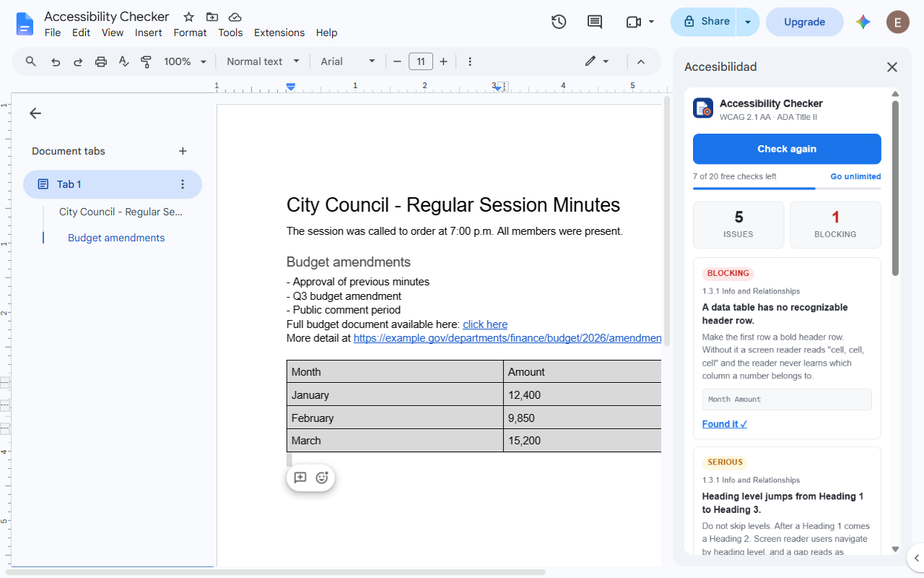
Task: Check the cloud save status icon
Action: point(235,17)
